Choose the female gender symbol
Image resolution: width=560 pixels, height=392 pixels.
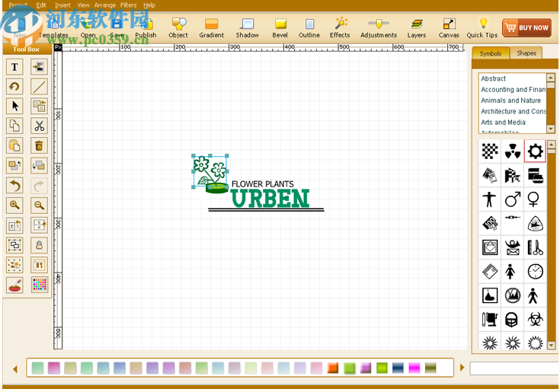533,199
